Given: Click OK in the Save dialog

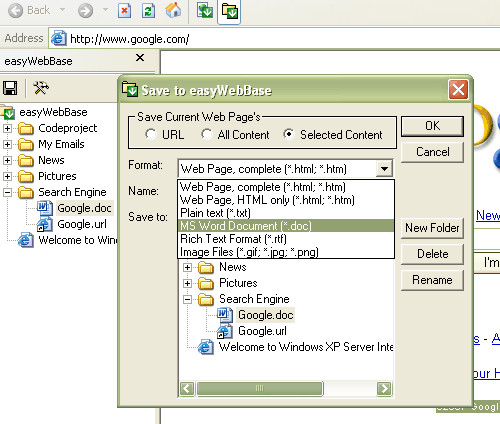Looking at the screenshot, I should tap(432, 126).
